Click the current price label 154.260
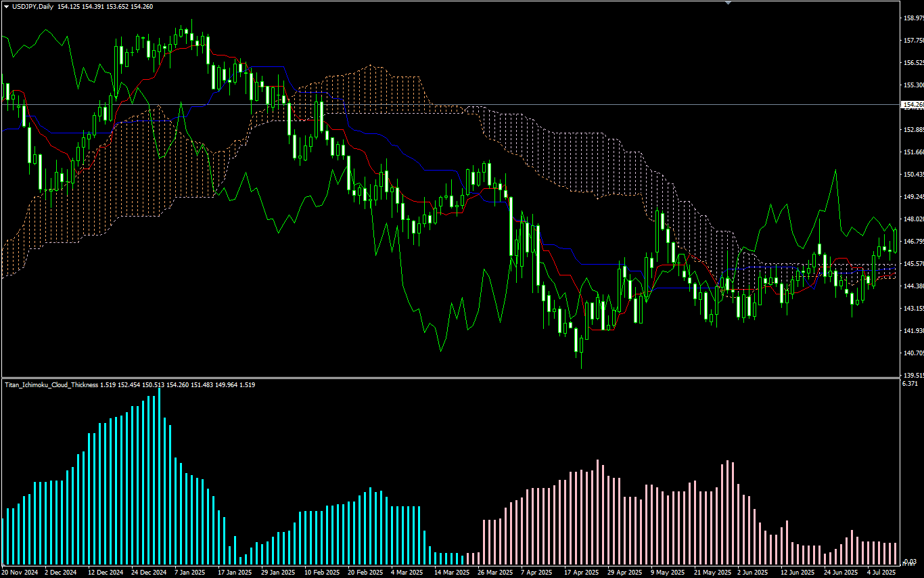This screenshot has height=578, width=924. (913, 105)
